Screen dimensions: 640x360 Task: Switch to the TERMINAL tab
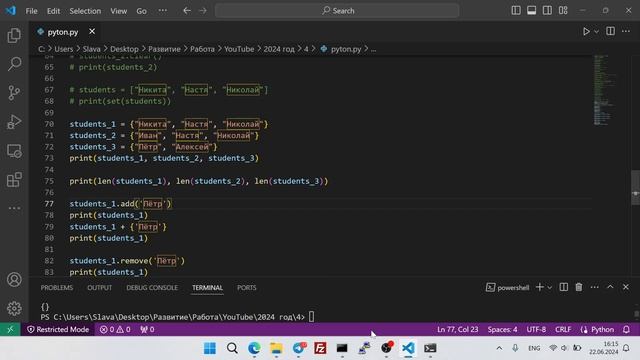207,288
